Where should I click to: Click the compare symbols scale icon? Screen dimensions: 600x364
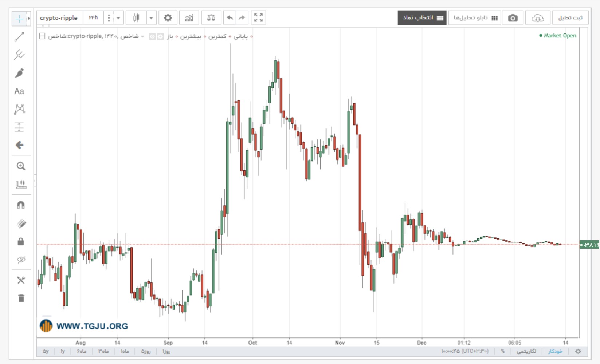click(211, 18)
